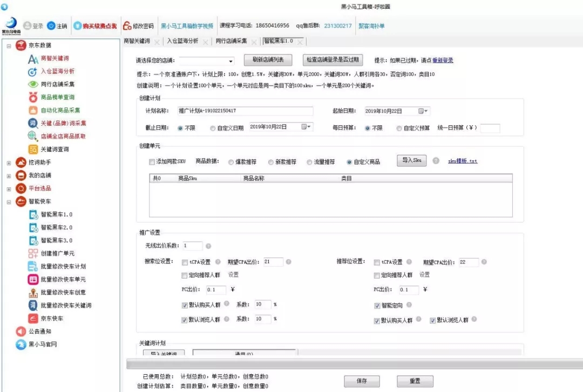Open 关键(品牌)词采集 icon
583x392 pixels.
pyautogui.click(x=33, y=123)
